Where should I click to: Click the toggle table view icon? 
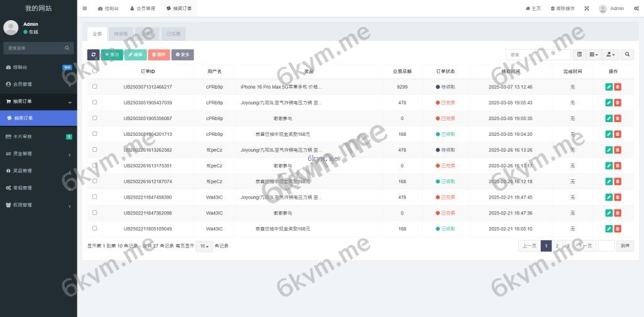(x=579, y=55)
